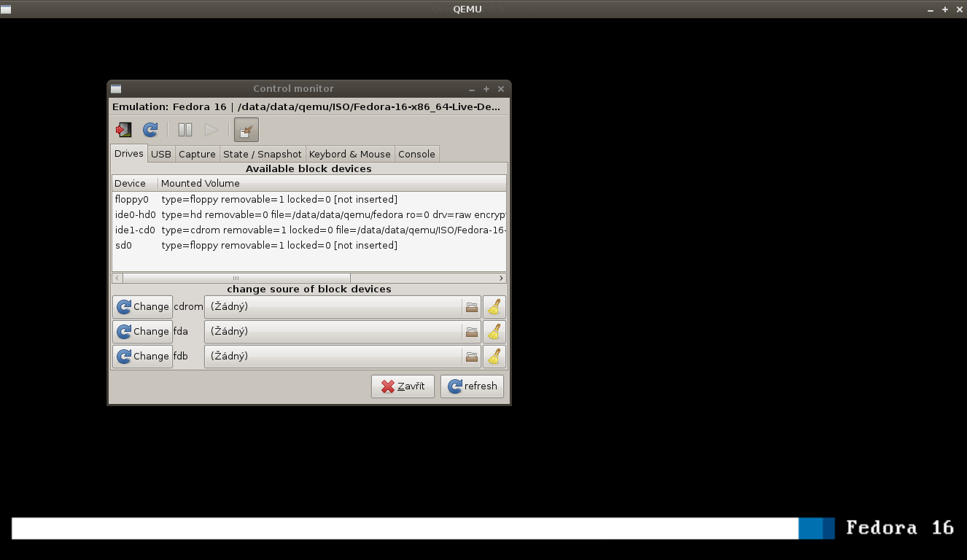Minimize the QEMU main window
This screenshot has width=967, height=560.
[931, 9]
